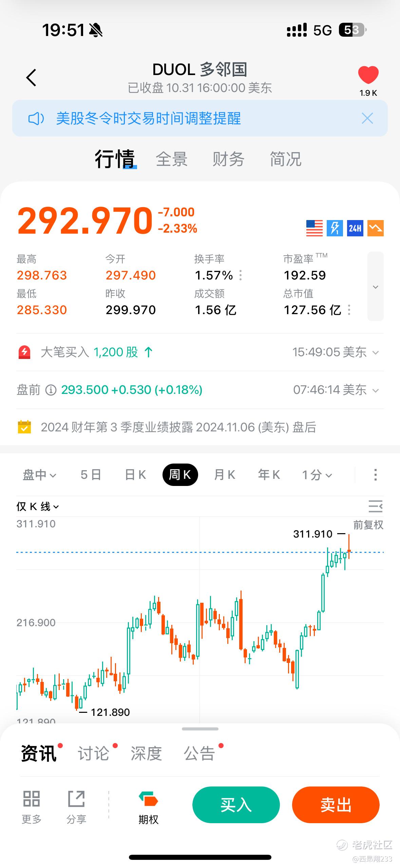Tap the info icon next to 盘前

[x=51, y=390]
